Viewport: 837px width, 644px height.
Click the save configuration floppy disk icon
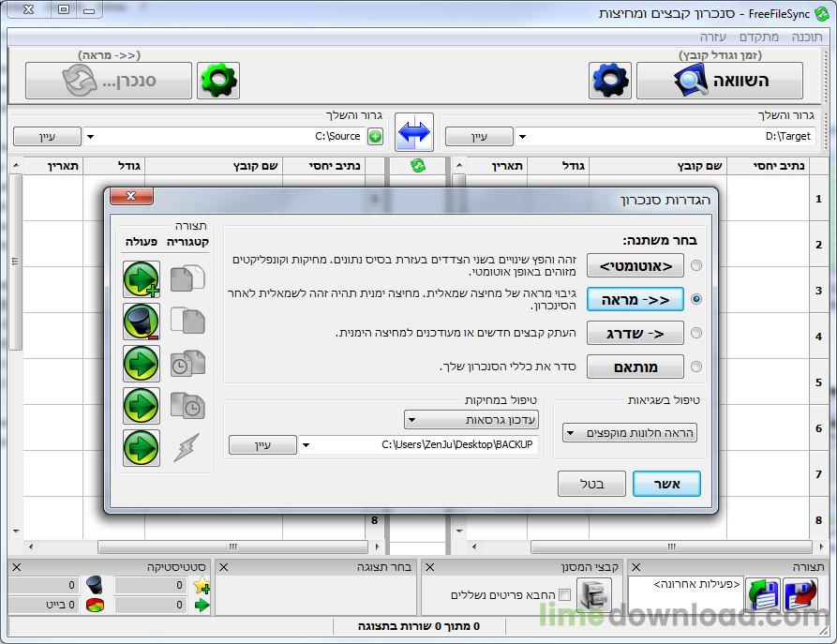pyautogui.click(x=801, y=595)
